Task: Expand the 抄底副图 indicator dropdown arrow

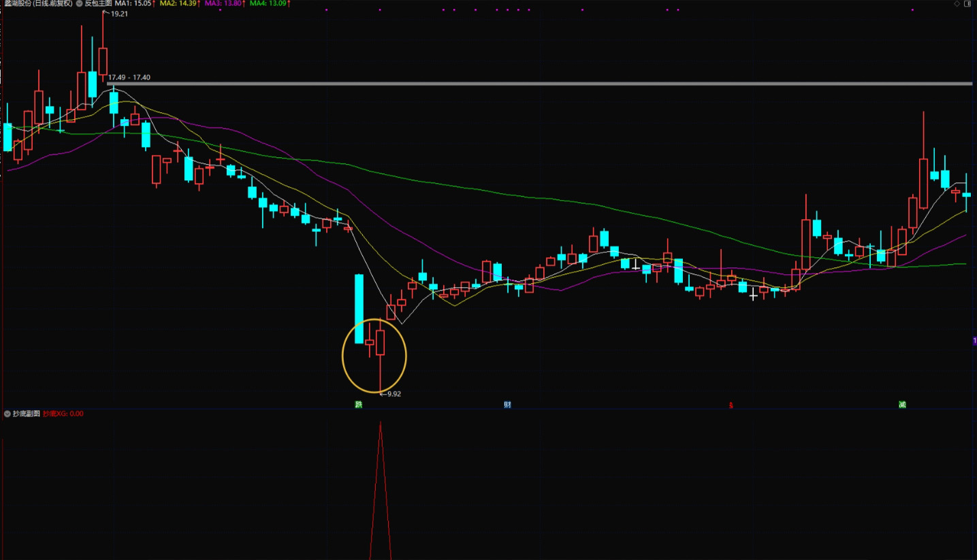Action: (7, 413)
